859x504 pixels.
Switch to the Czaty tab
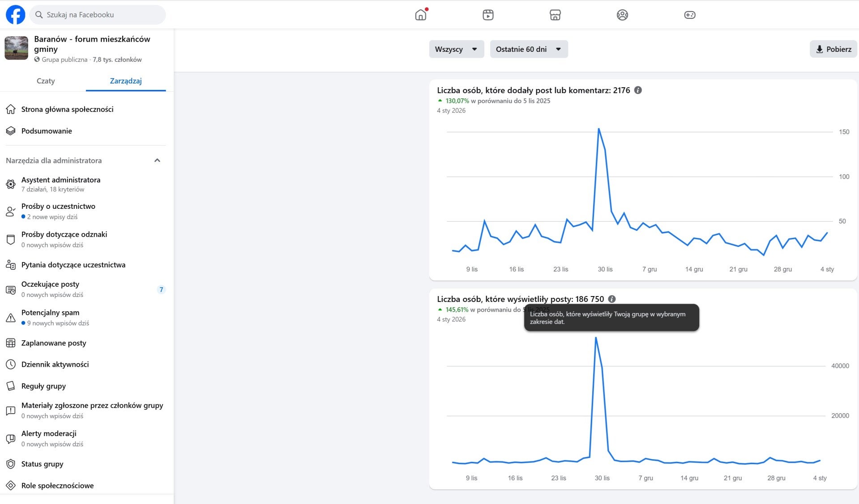46,81
